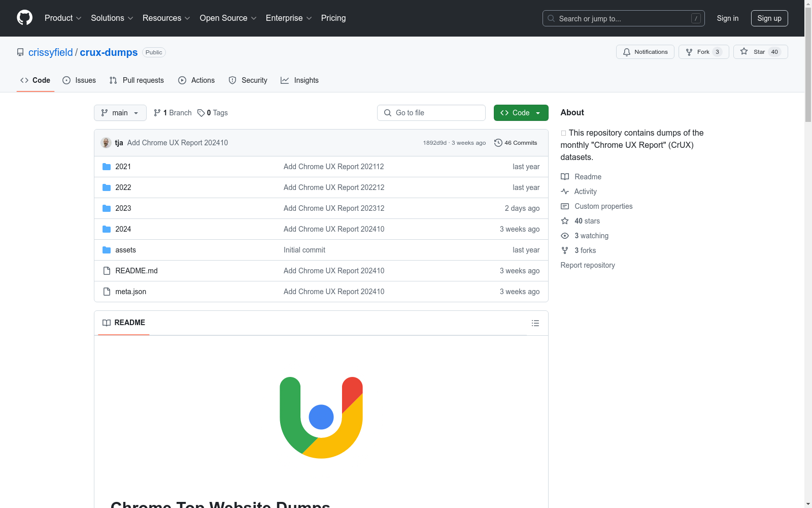Click the tja author avatar
The width and height of the screenshot is (812, 508).
(x=106, y=143)
